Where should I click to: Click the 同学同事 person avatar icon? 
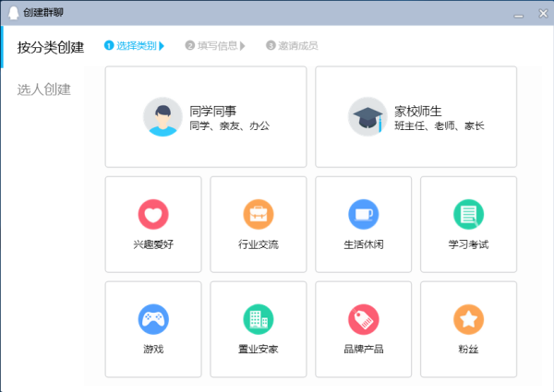(x=163, y=117)
